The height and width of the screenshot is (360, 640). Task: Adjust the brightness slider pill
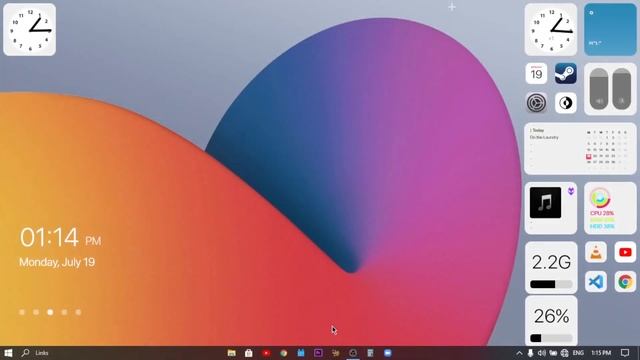tap(622, 89)
